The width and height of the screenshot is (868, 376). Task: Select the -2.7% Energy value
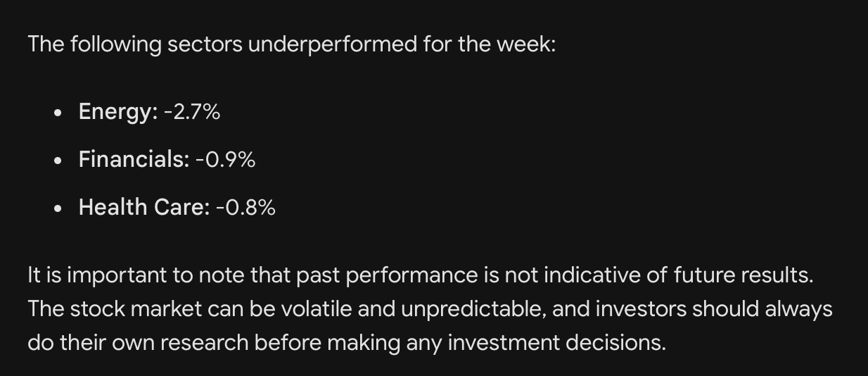[x=192, y=112]
